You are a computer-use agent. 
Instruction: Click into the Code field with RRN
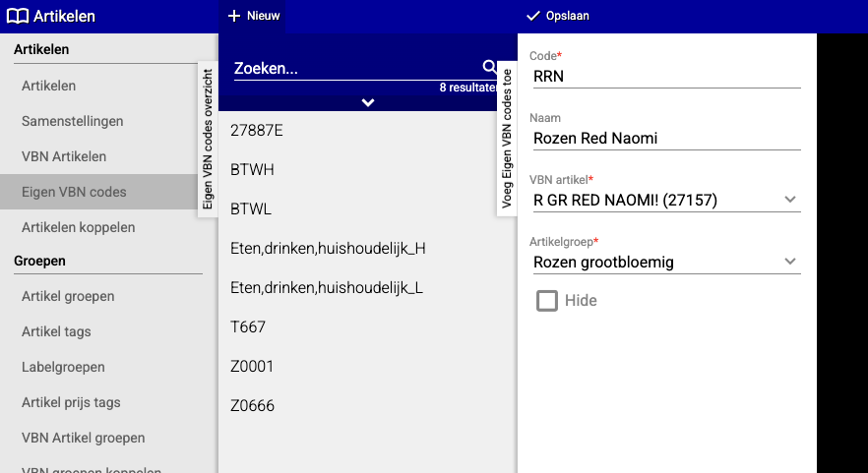(665, 77)
